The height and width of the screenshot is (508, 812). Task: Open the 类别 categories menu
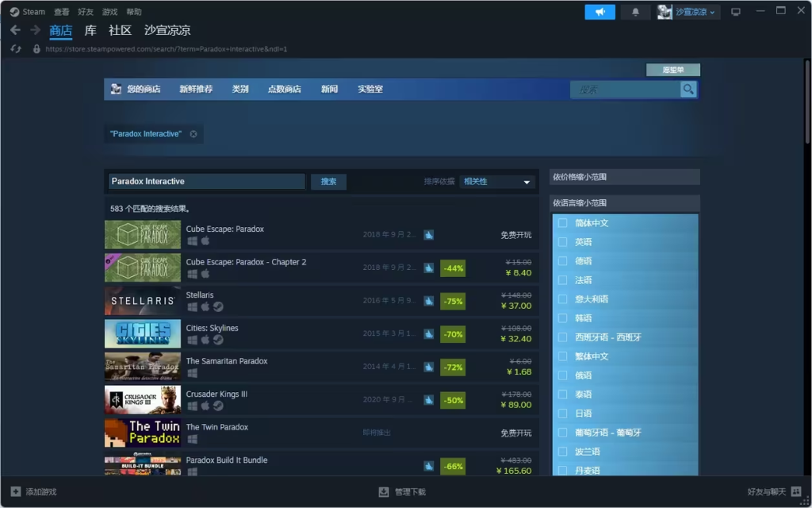click(x=240, y=89)
